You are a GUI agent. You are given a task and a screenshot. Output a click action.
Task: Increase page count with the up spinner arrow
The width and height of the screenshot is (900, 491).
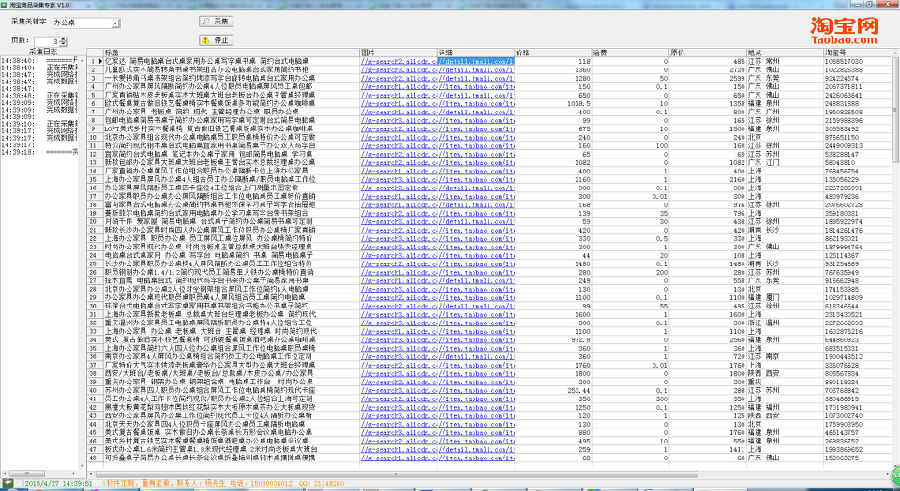point(65,38)
